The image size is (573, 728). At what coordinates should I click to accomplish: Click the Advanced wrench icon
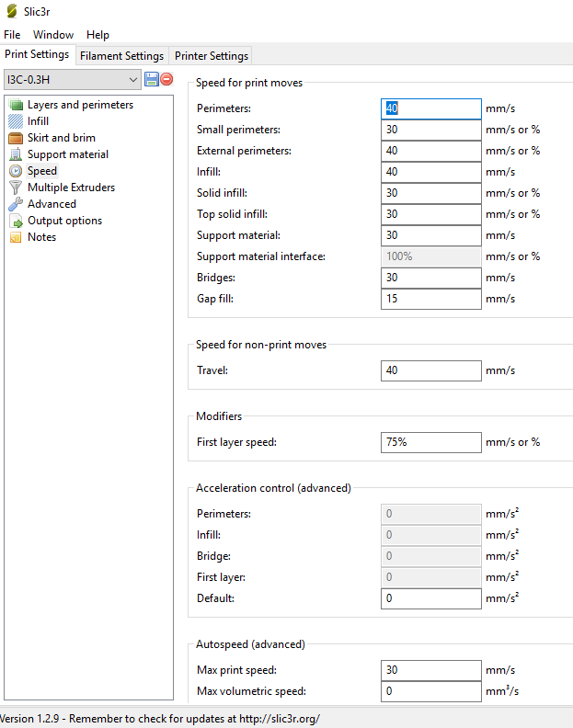point(16,204)
